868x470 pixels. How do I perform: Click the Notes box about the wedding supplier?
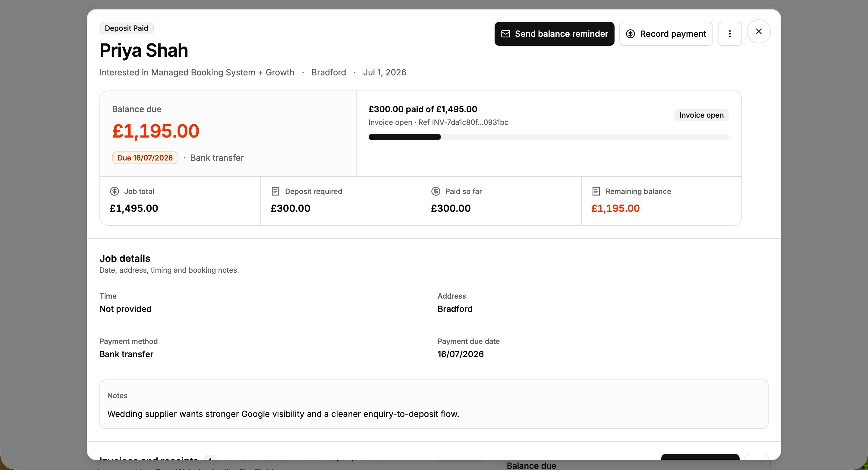[434, 404]
